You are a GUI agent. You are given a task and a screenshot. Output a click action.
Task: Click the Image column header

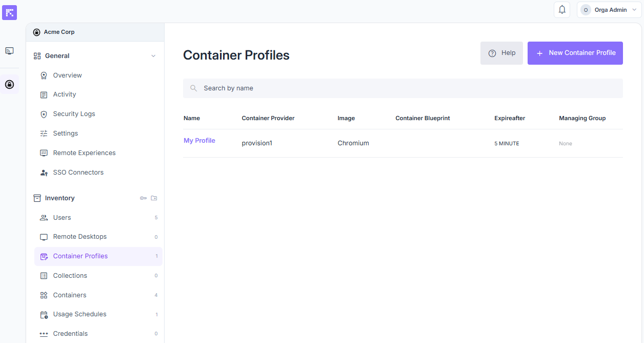tap(346, 118)
